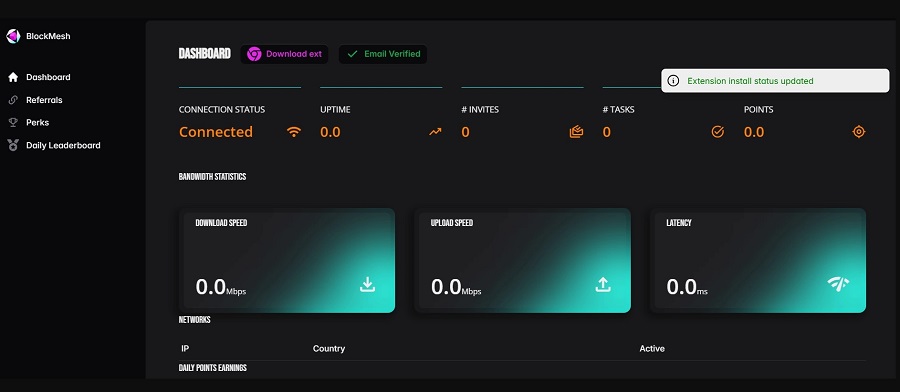Click the uptime trending arrow icon
900x392 pixels.
coord(435,132)
